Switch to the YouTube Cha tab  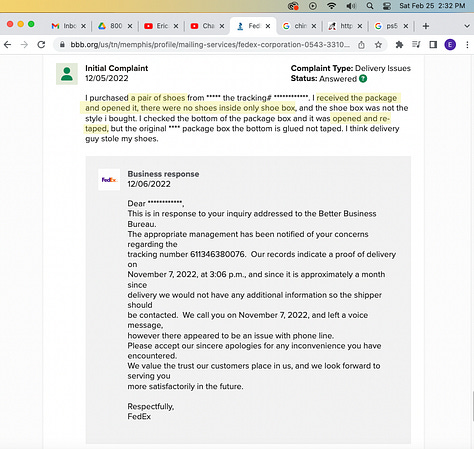tap(203, 26)
